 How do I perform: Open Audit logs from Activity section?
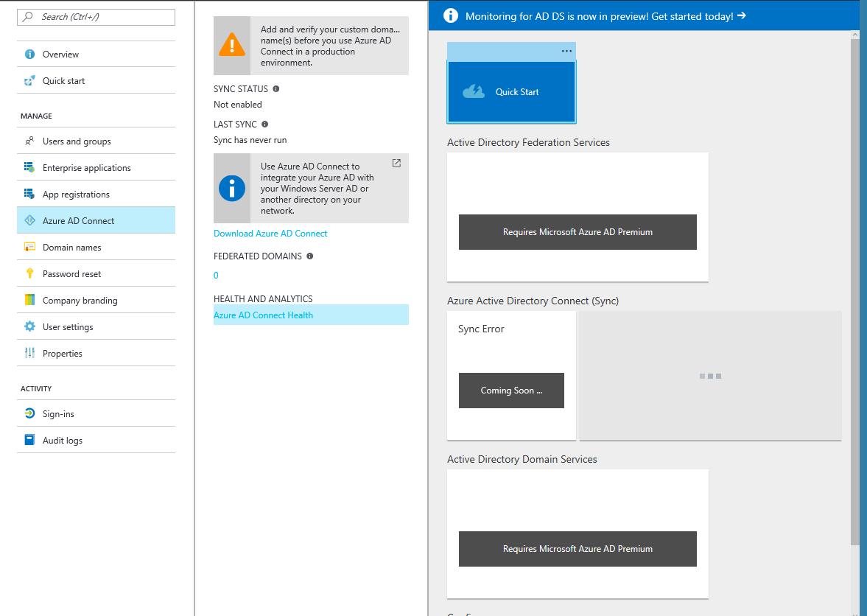[x=63, y=441]
